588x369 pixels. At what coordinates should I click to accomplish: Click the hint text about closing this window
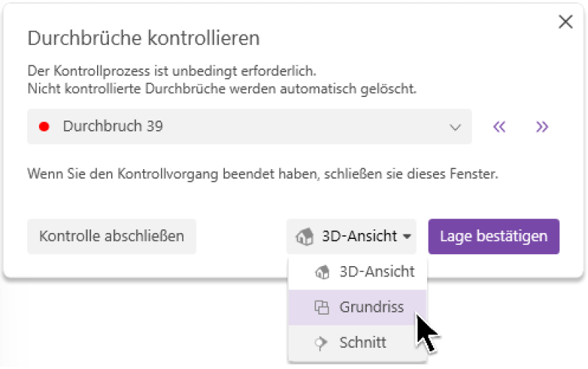(x=262, y=175)
